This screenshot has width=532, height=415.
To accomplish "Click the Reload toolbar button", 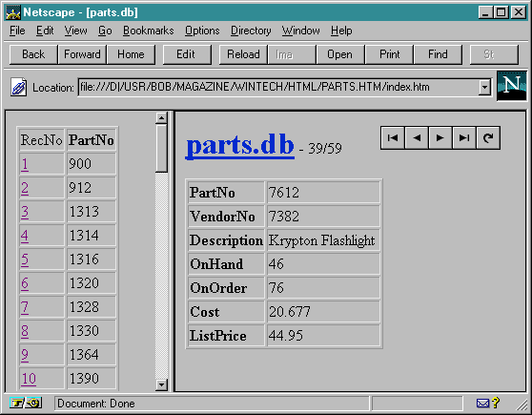I will (243, 54).
